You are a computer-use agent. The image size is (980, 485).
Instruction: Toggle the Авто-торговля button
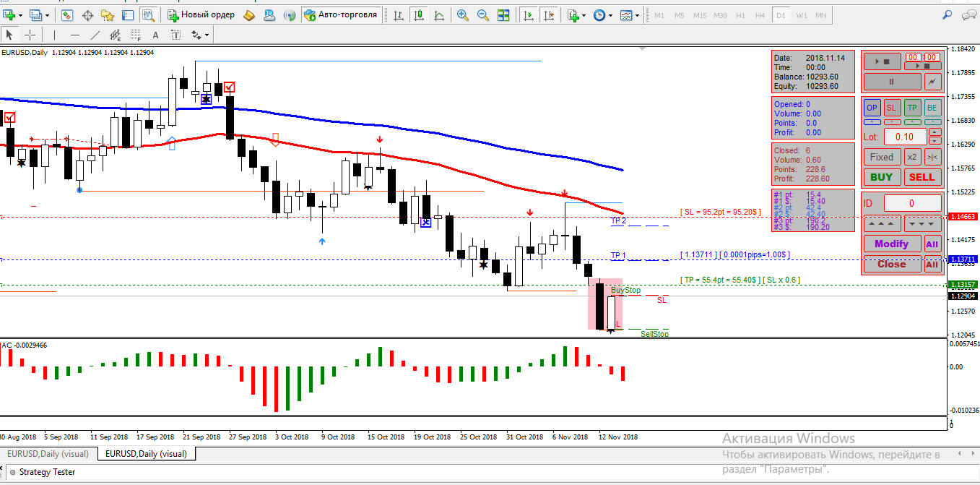tap(341, 14)
